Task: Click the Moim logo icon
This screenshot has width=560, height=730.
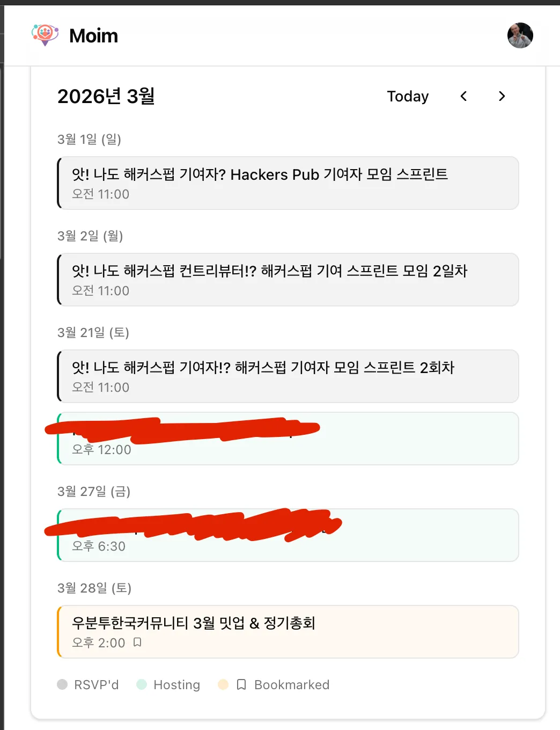Action: 45,35
